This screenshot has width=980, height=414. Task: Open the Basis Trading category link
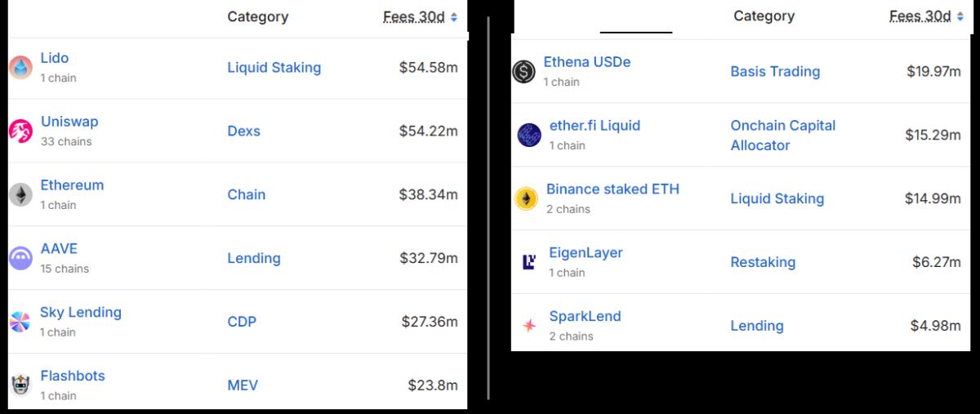(x=775, y=72)
